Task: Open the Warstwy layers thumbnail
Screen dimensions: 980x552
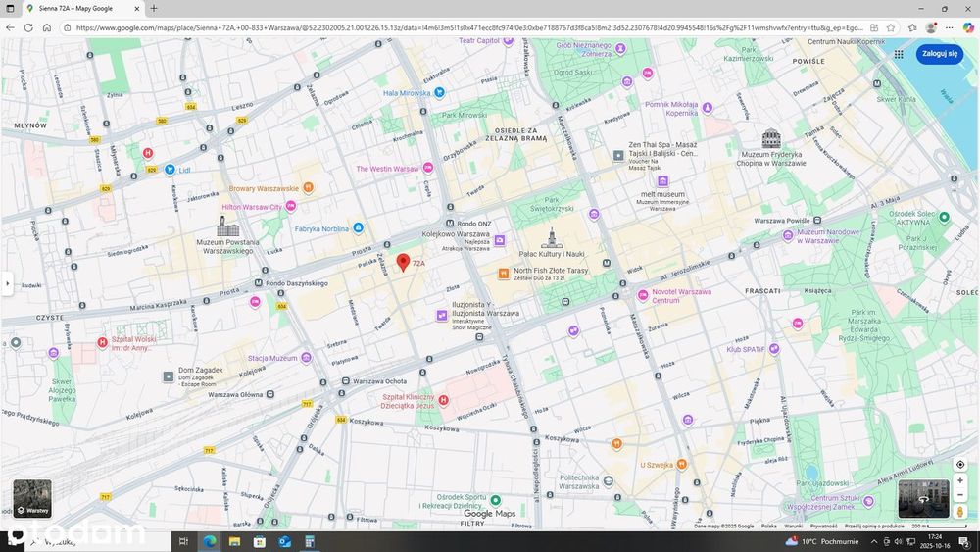Action: (32, 498)
